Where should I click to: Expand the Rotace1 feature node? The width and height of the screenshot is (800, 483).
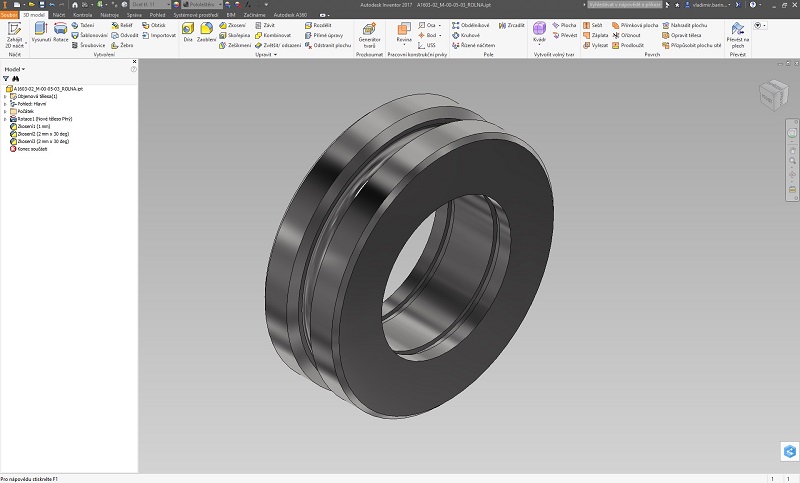click(x=5, y=118)
